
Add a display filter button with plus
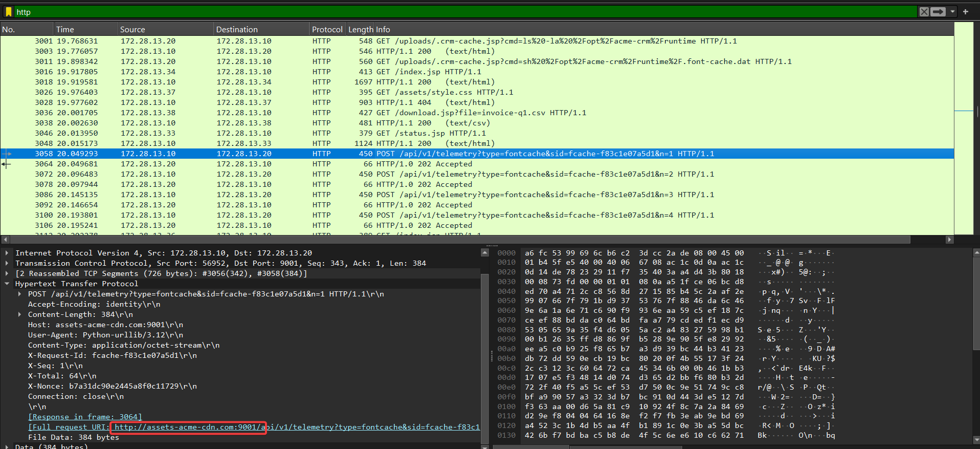[x=966, y=12]
